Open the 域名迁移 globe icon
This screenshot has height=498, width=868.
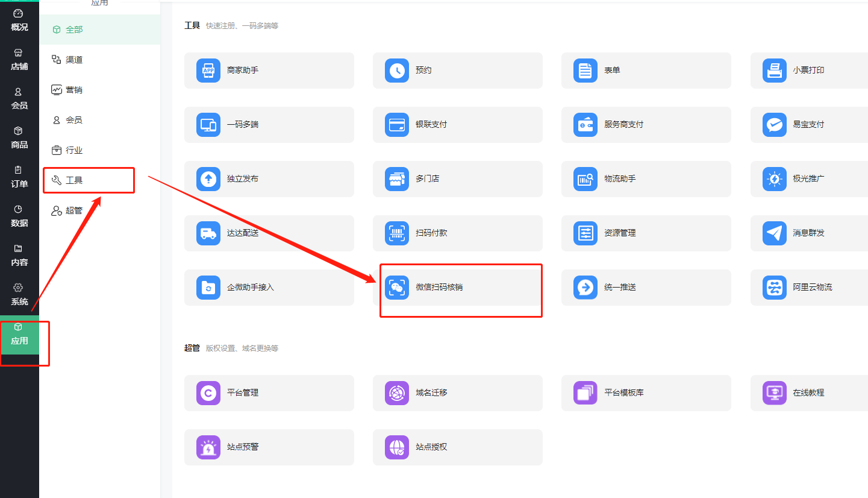pos(397,393)
